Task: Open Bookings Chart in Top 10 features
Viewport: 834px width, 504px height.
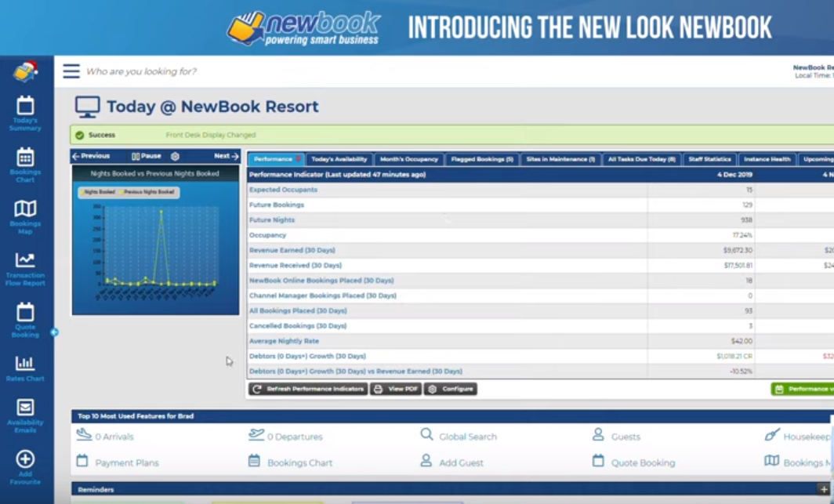Action: click(x=290, y=462)
